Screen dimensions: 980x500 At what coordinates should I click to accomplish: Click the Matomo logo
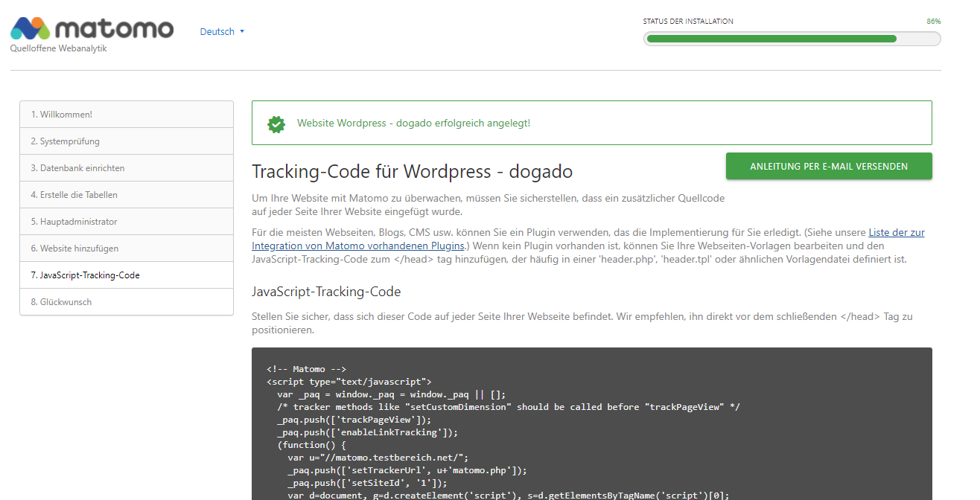pyautogui.click(x=92, y=29)
